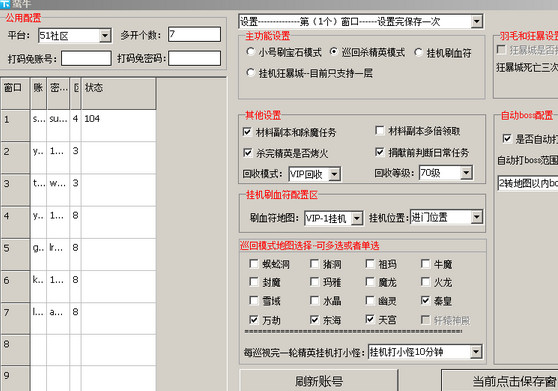Check the 封魔 map option

(254, 282)
